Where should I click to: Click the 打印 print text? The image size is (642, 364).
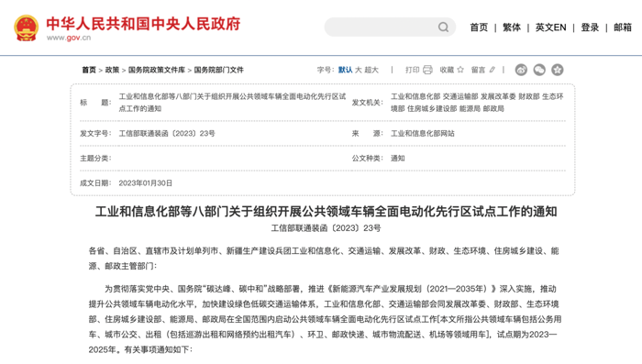(413, 70)
